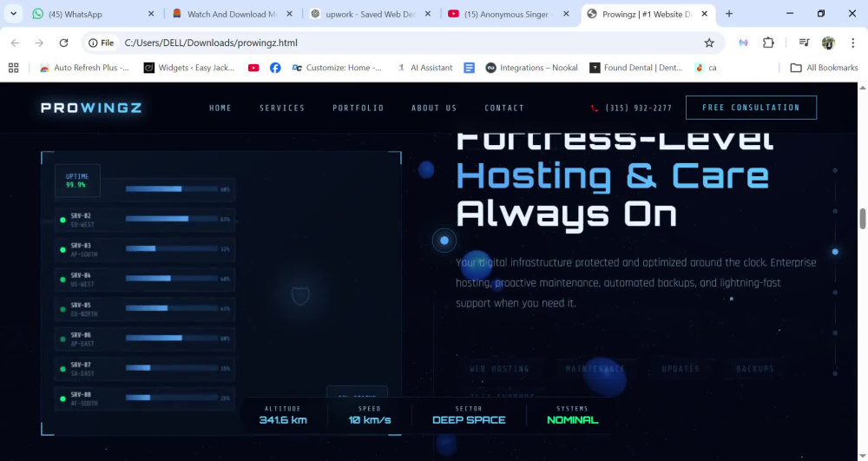This screenshot has height=461, width=868.
Task: Reload the current page
Action: pyautogui.click(x=63, y=43)
